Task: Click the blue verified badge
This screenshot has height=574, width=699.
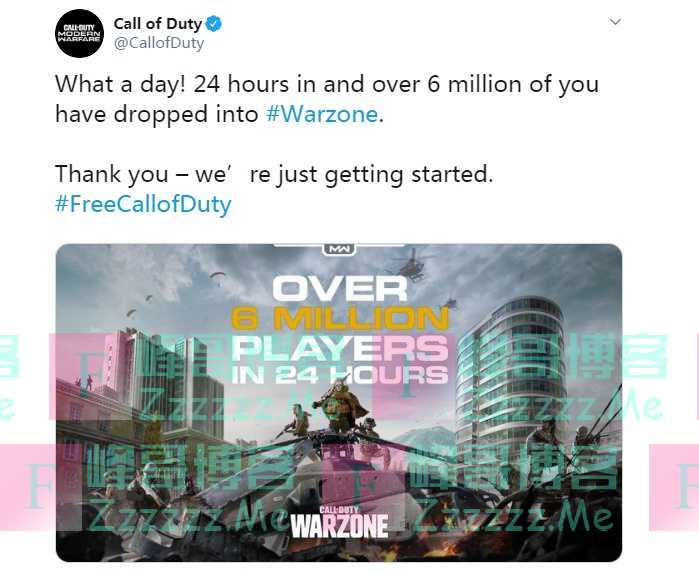Action: click(214, 24)
